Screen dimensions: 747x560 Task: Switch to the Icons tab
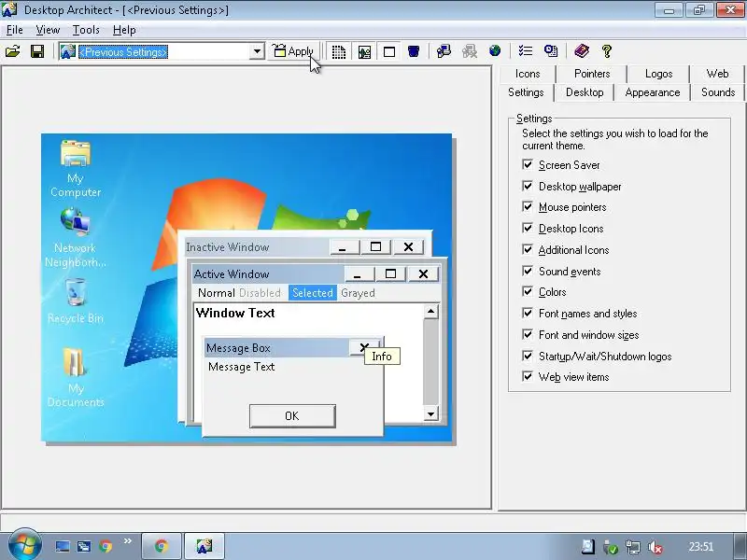[528, 74]
